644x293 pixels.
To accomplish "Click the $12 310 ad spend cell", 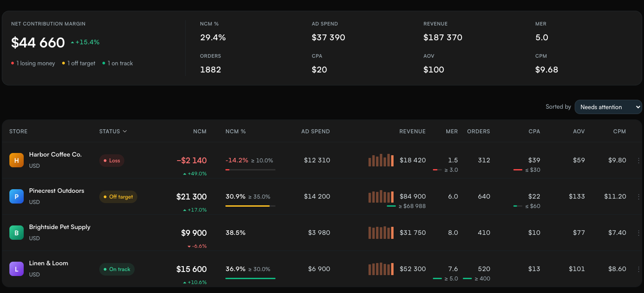I will coord(317,160).
